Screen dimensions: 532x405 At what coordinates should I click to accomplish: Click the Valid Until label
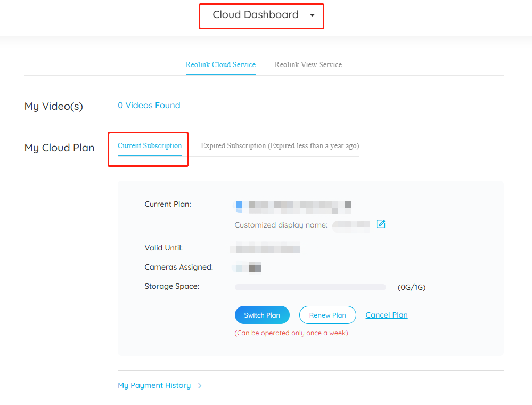[163, 248]
